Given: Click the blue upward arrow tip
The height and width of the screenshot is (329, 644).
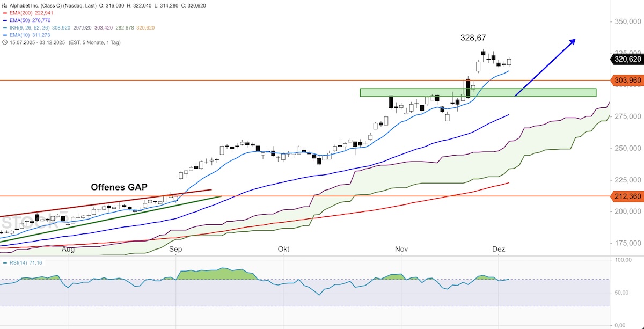Looking at the screenshot, I should [575, 40].
